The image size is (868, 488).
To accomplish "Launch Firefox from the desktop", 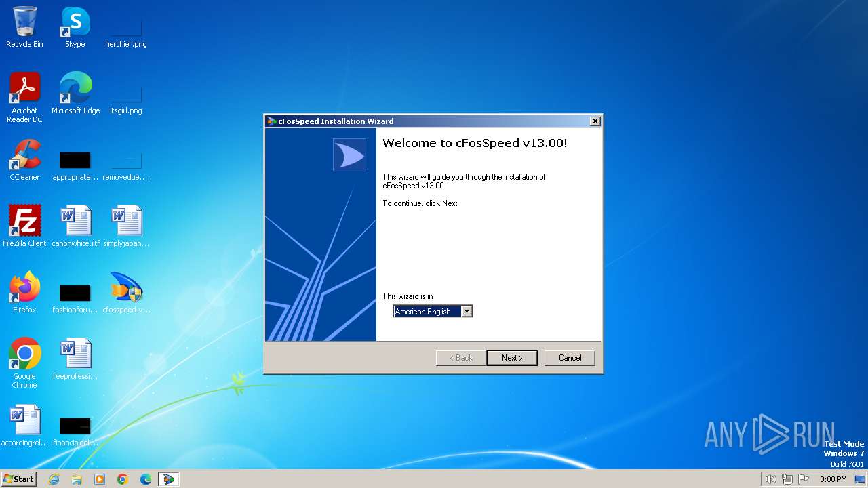I will [x=24, y=293].
